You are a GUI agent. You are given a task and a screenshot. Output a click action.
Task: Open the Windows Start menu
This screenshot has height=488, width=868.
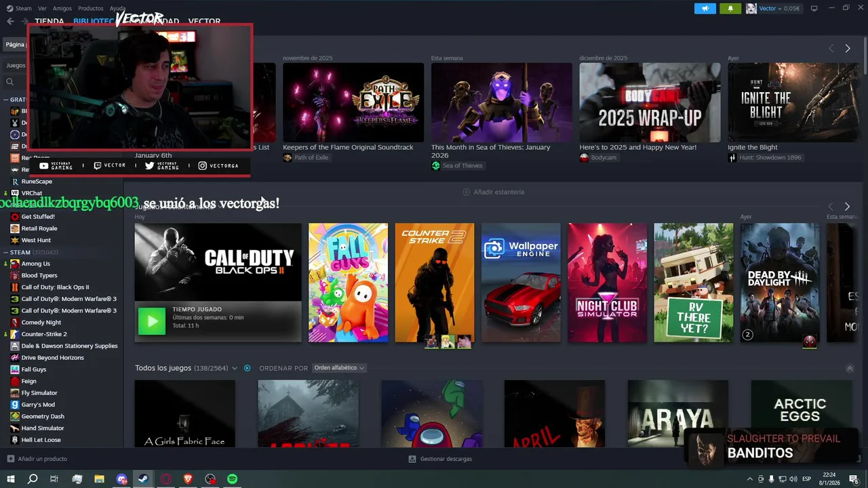pos(11,479)
